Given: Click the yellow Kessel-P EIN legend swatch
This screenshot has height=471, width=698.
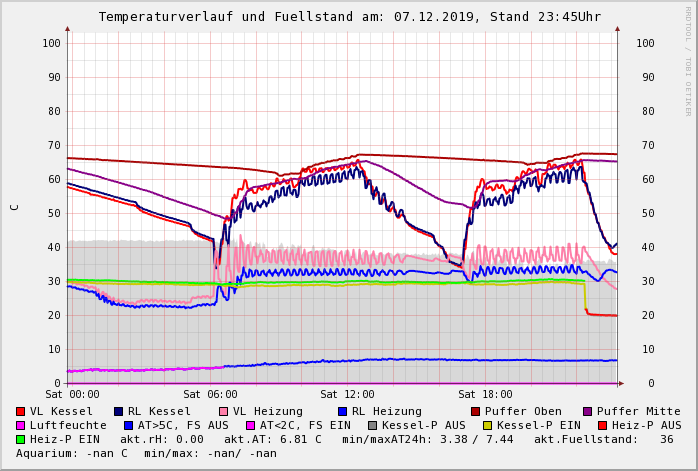Looking at the screenshot, I should point(489,425).
